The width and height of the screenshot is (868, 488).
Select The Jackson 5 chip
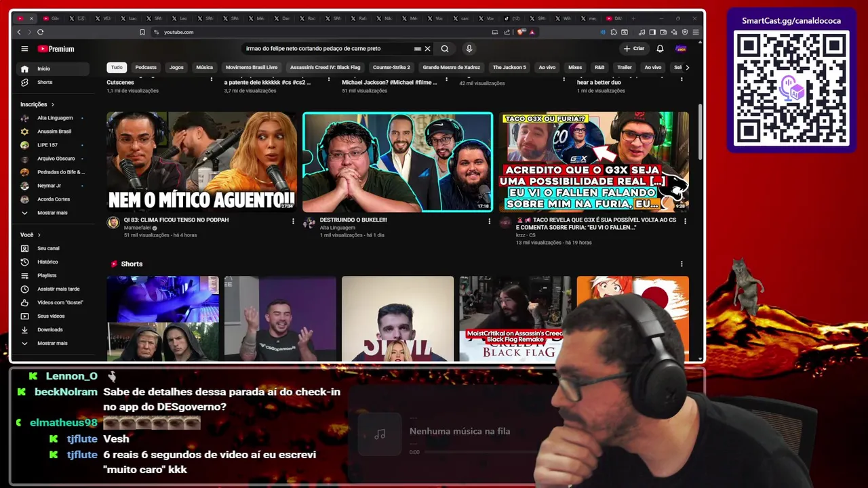point(509,67)
